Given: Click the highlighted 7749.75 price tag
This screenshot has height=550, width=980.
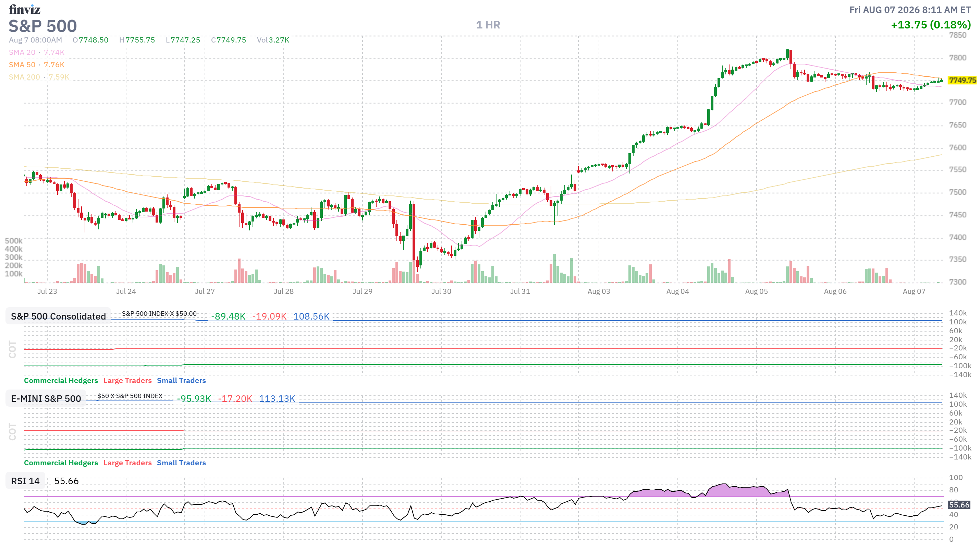Looking at the screenshot, I should [962, 80].
